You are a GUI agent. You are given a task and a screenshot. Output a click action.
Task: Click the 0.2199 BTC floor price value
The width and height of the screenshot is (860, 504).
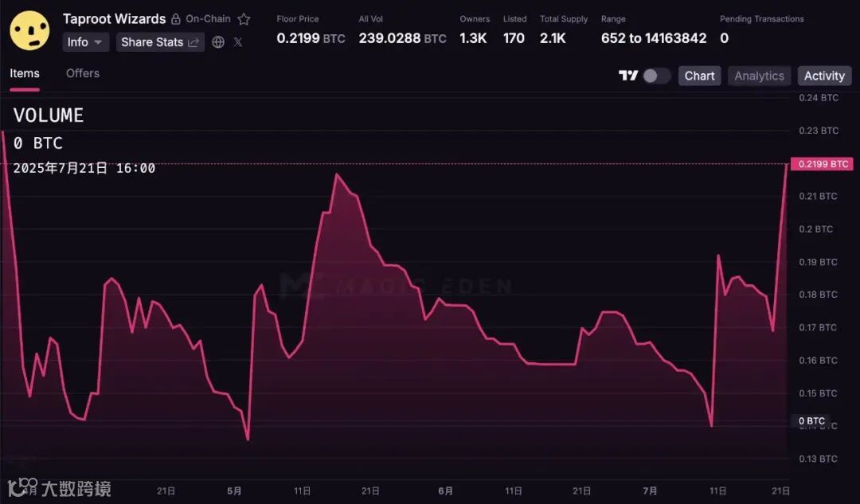coord(311,38)
